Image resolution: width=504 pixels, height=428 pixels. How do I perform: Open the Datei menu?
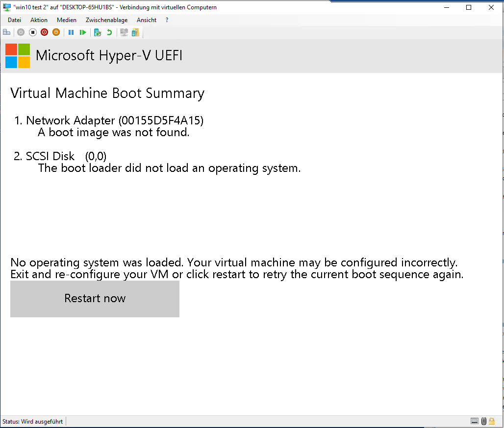click(15, 20)
